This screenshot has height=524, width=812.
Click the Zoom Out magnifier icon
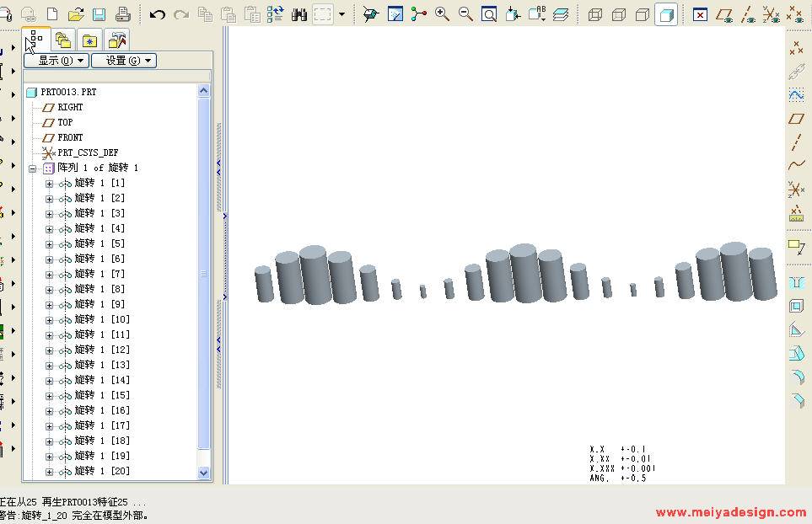[x=465, y=14]
